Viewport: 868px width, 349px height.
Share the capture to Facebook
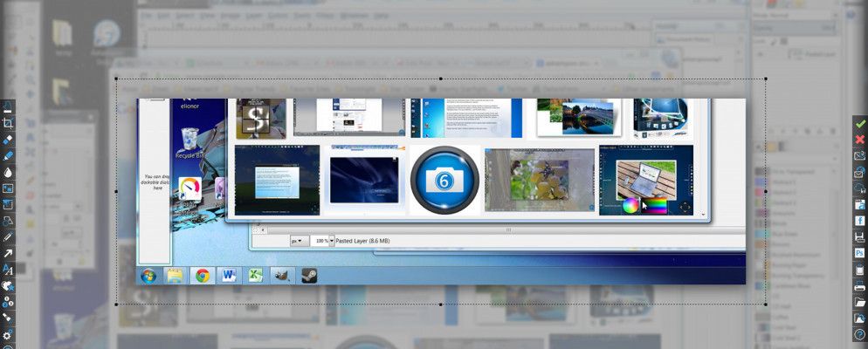860,221
